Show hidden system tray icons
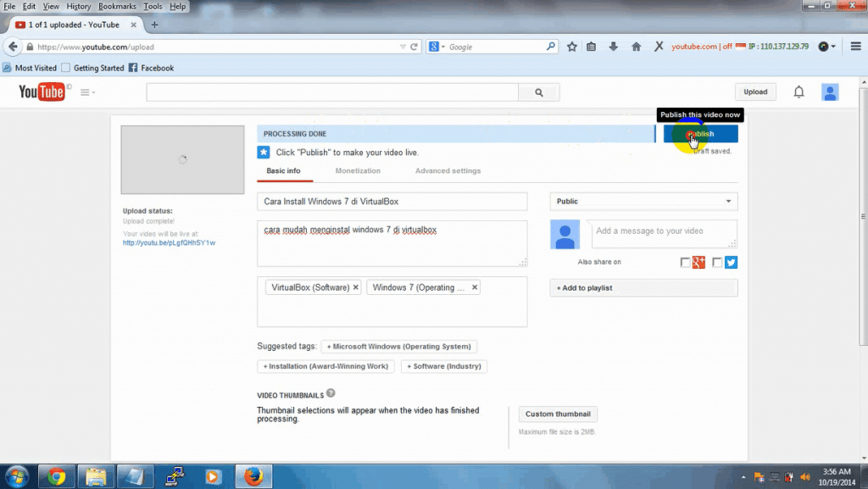The width and height of the screenshot is (868, 489). tap(743, 477)
